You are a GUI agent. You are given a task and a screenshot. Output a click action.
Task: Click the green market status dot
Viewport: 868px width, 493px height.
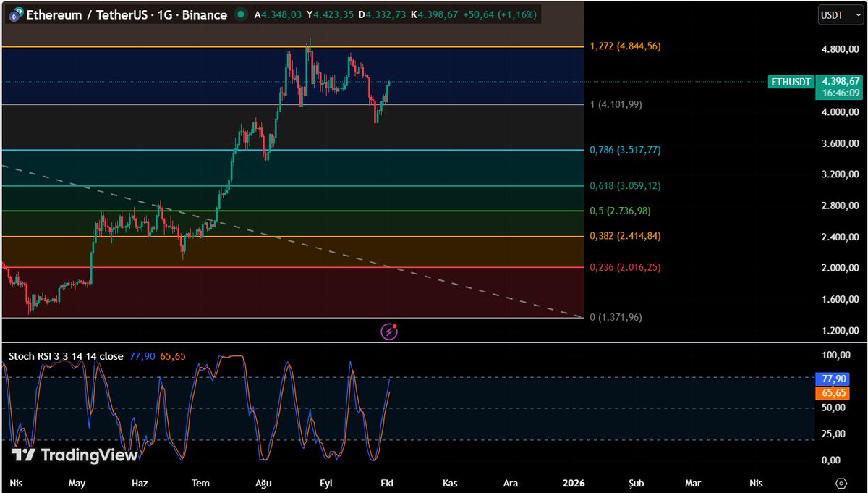[x=239, y=15]
